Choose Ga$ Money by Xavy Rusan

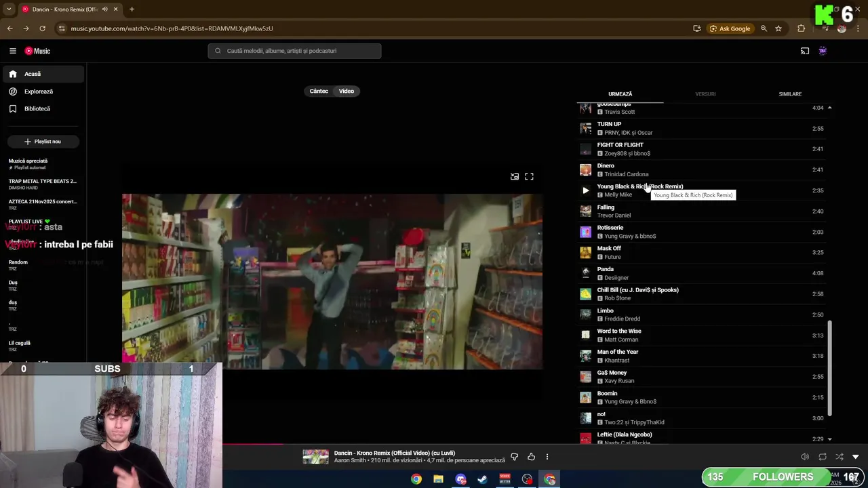[702, 376]
